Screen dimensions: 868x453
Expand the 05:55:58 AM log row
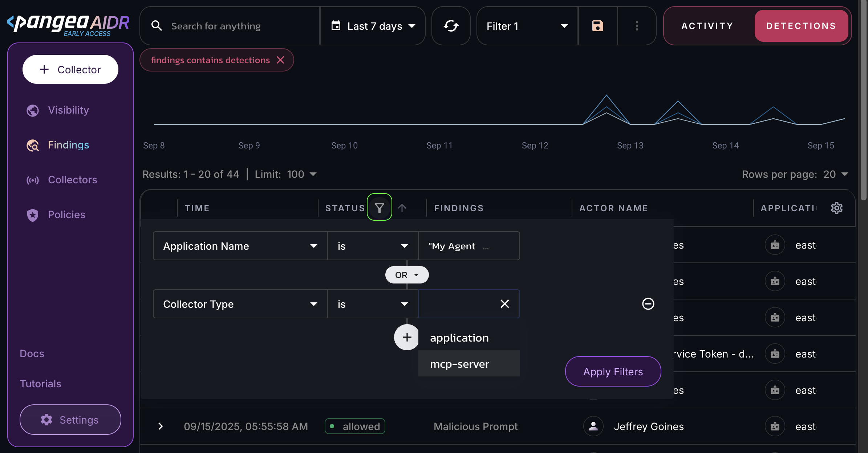click(161, 426)
